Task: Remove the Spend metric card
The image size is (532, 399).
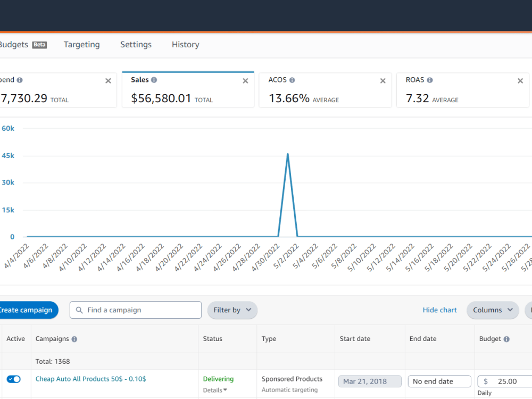Action: click(108, 81)
